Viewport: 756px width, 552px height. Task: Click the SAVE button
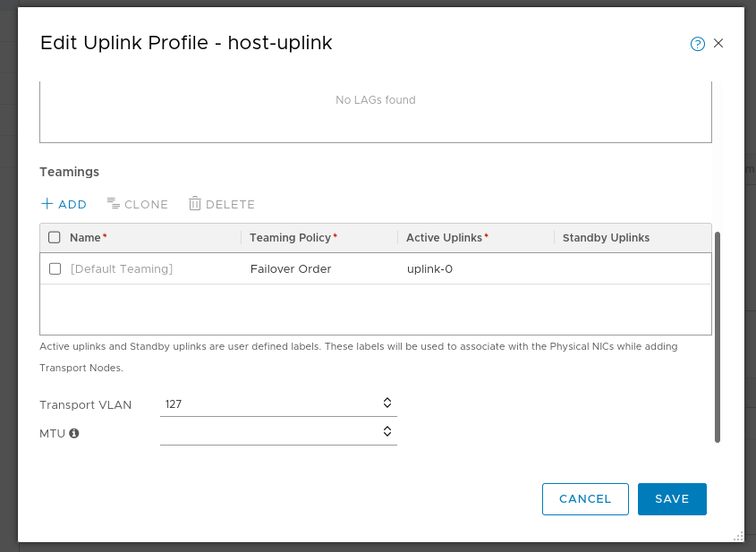pos(672,499)
